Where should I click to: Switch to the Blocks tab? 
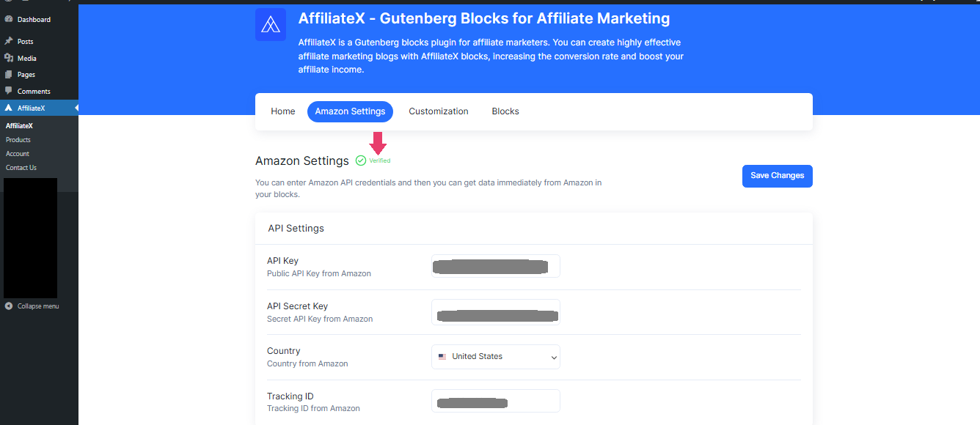coord(505,111)
